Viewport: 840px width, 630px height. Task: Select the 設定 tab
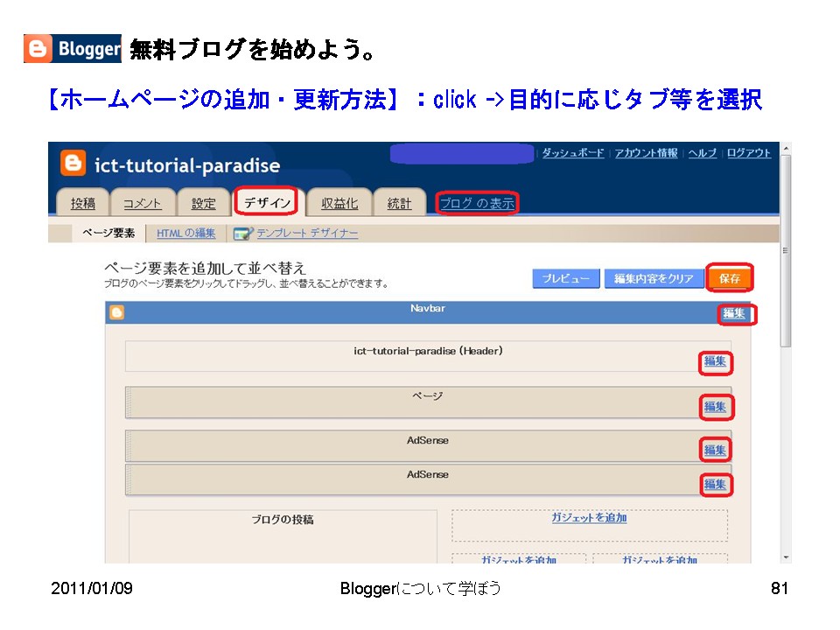[x=204, y=203]
